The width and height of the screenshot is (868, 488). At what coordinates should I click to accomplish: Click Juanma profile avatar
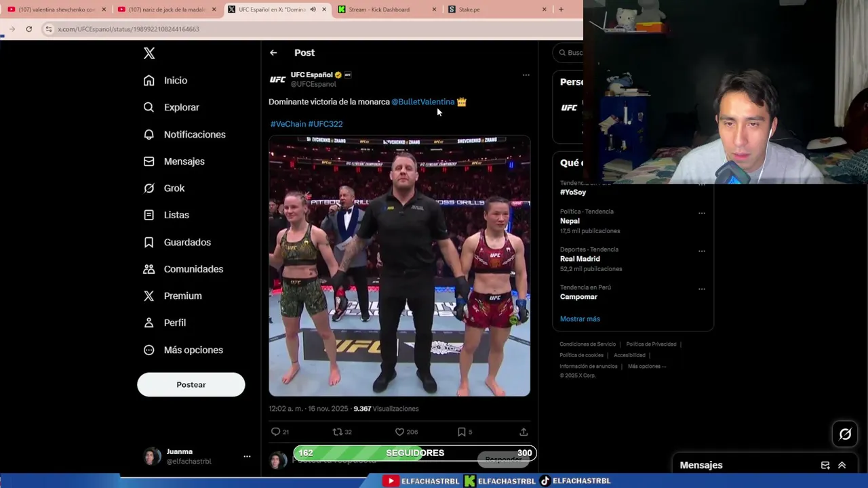153,456
